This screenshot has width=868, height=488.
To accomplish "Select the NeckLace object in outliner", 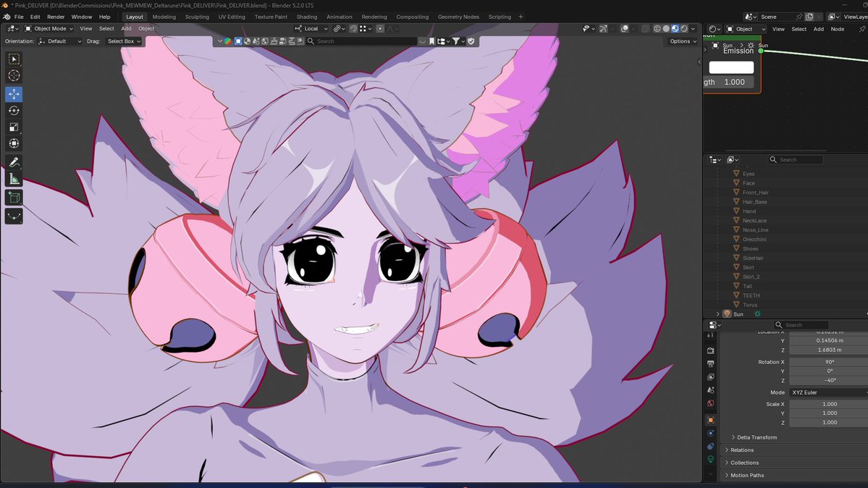I will coord(754,220).
